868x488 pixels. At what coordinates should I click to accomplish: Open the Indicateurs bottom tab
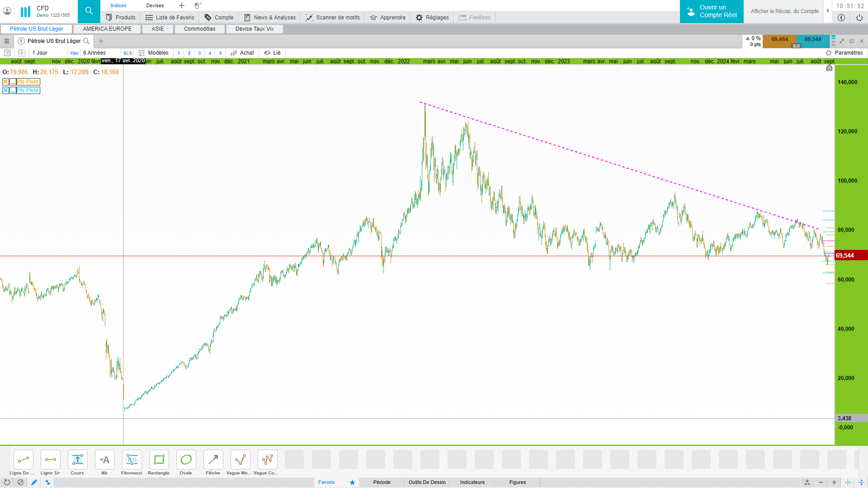click(472, 482)
